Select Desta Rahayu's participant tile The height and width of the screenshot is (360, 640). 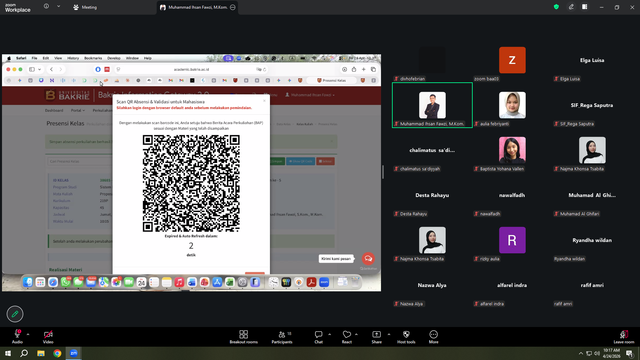[432, 195]
